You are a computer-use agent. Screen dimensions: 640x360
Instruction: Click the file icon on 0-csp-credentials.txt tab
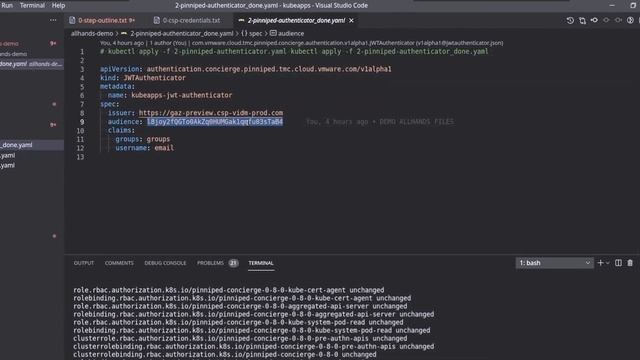(x=157, y=20)
